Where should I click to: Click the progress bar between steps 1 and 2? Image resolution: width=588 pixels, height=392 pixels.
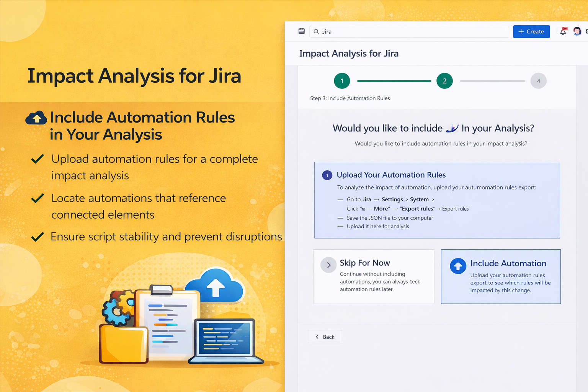point(394,81)
